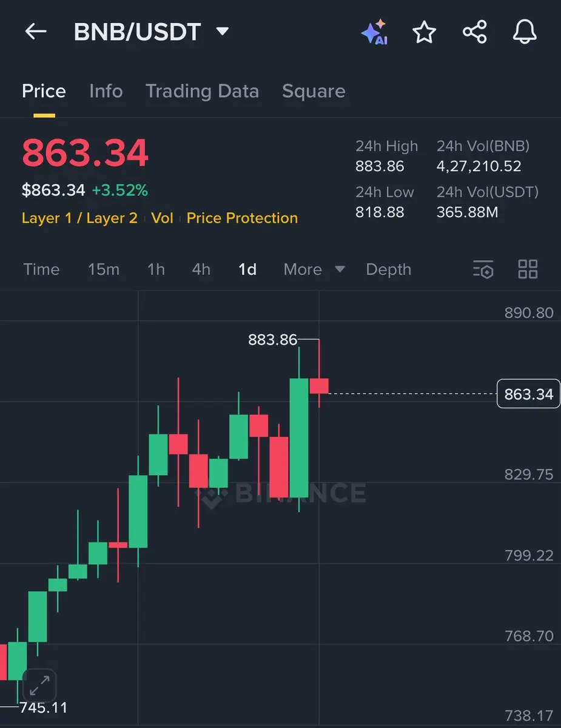Tap the Price Protection link
561x728 pixels.
coord(242,218)
